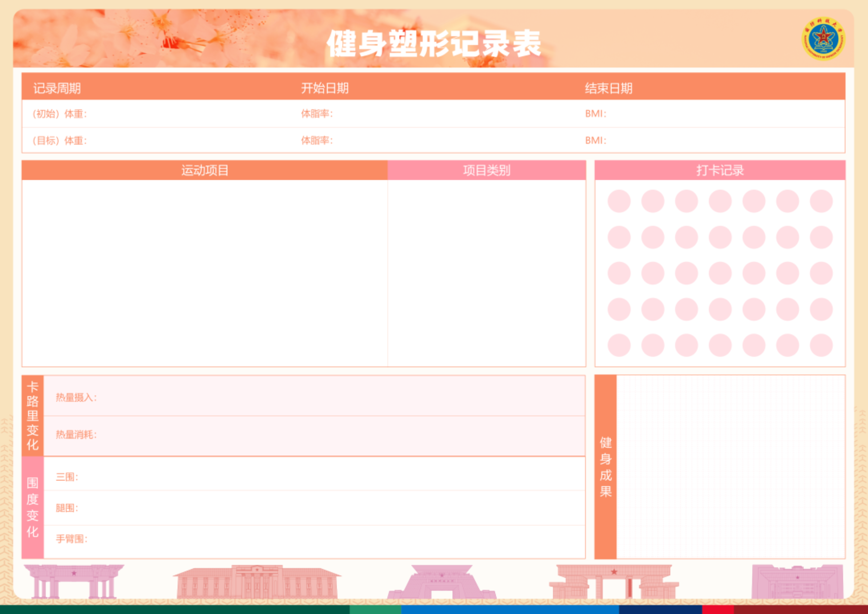Image resolution: width=868 pixels, height=614 pixels.
Task: Click the 结束日期 header field
Action: (608, 88)
